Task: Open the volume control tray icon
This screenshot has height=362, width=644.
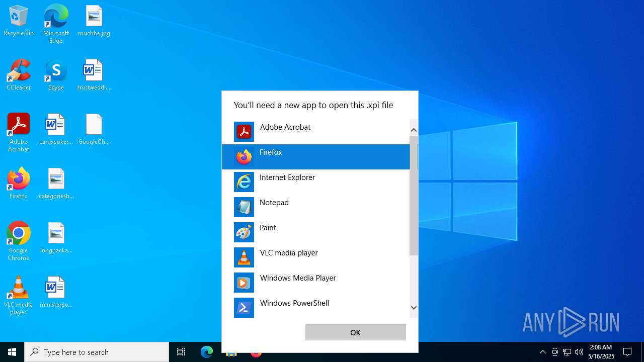Action: click(579, 352)
